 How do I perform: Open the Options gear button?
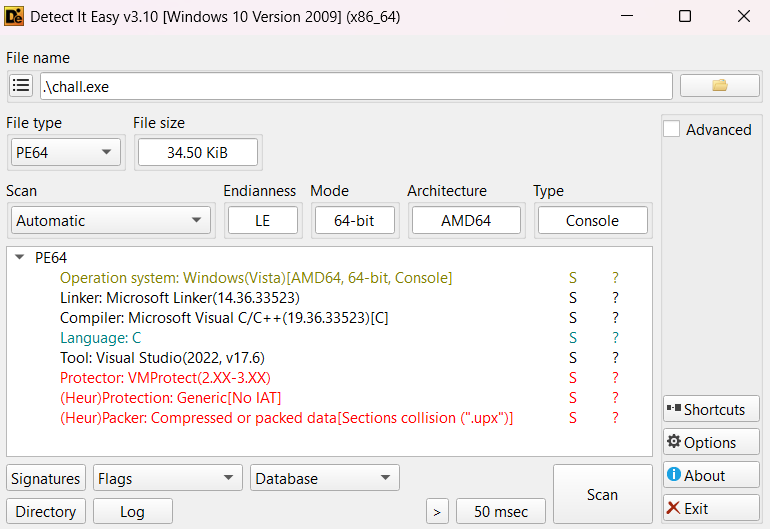(711, 442)
